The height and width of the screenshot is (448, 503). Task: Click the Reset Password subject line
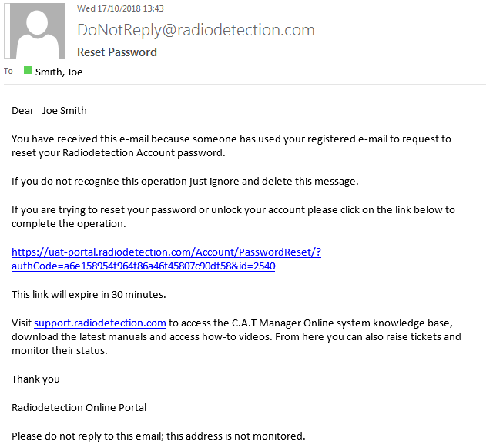(x=117, y=52)
